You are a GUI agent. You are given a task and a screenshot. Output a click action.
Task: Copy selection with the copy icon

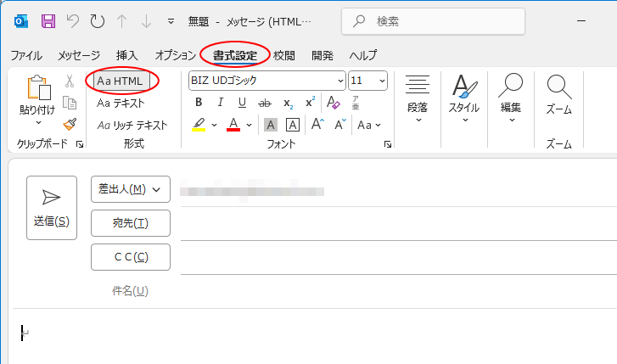click(70, 103)
